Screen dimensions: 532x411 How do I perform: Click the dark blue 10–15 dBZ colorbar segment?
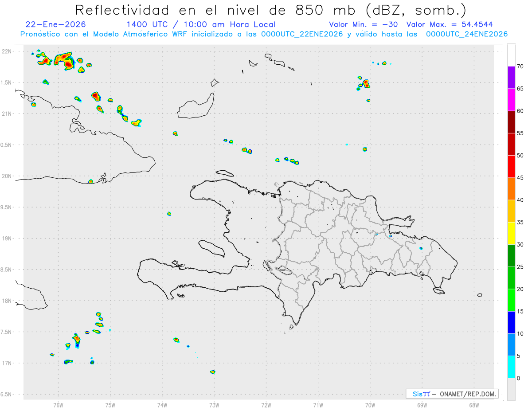511,322
